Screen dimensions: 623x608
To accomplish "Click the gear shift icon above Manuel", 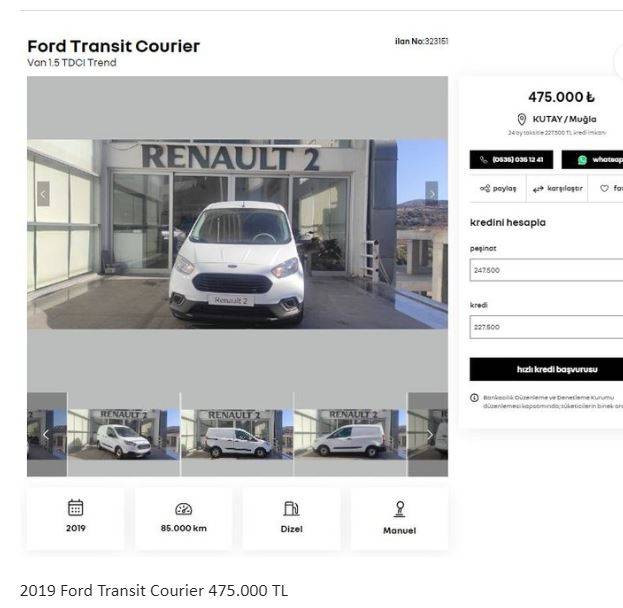I will point(400,509).
